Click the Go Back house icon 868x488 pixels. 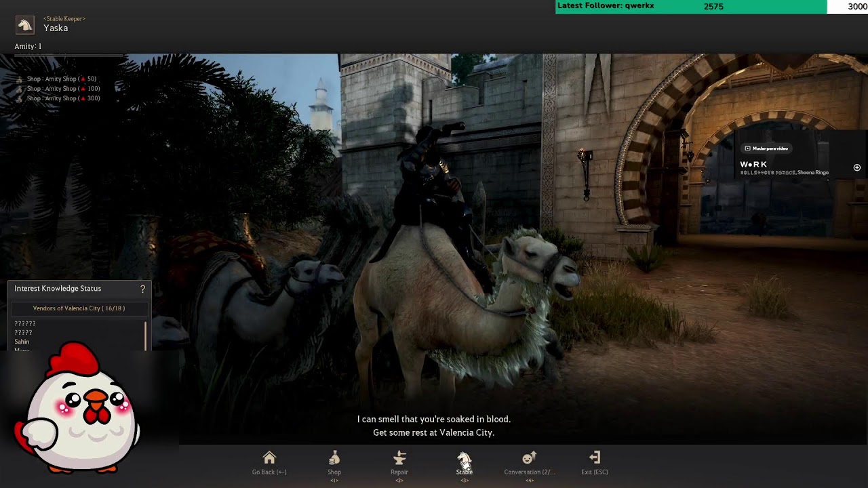[x=269, y=457]
